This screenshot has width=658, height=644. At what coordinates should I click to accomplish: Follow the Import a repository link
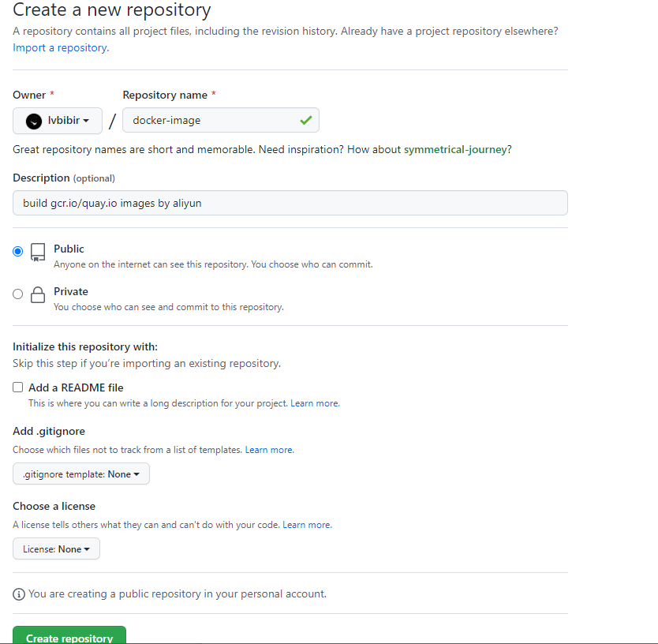coord(60,47)
